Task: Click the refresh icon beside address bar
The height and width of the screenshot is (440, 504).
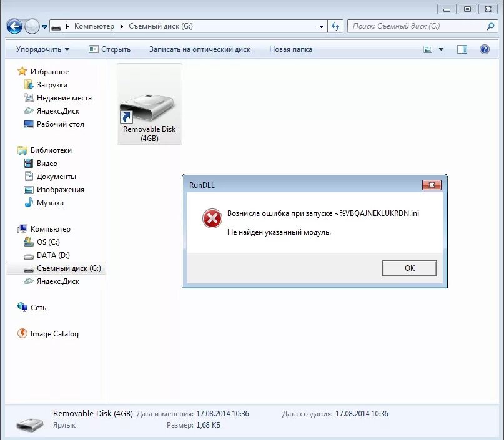Action: pyautogui.click(x=335, y=26)
